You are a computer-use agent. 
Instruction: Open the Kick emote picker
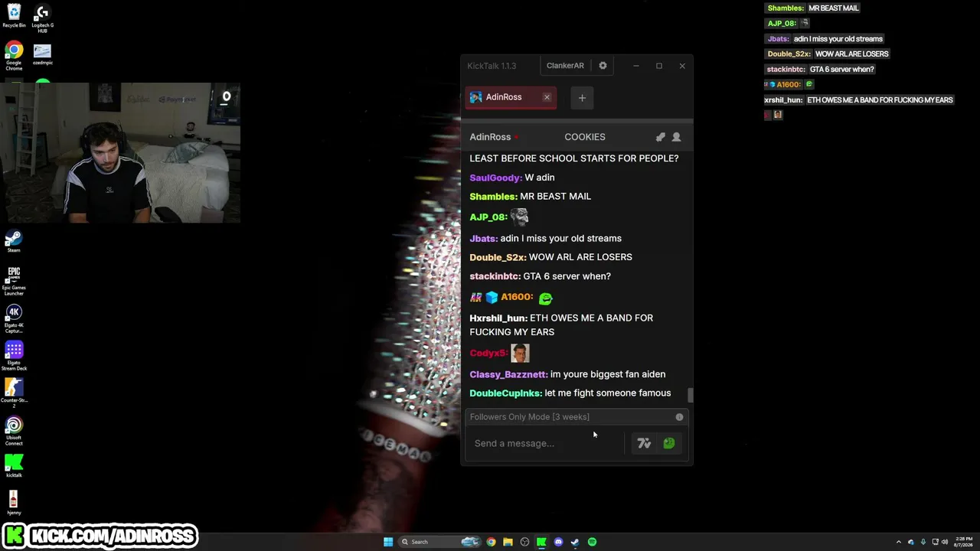pos(668,443)
